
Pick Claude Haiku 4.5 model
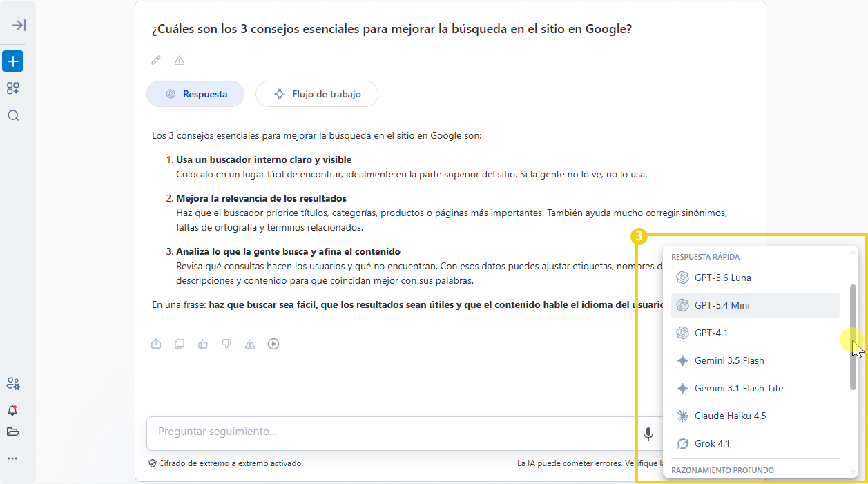point(755,416)
